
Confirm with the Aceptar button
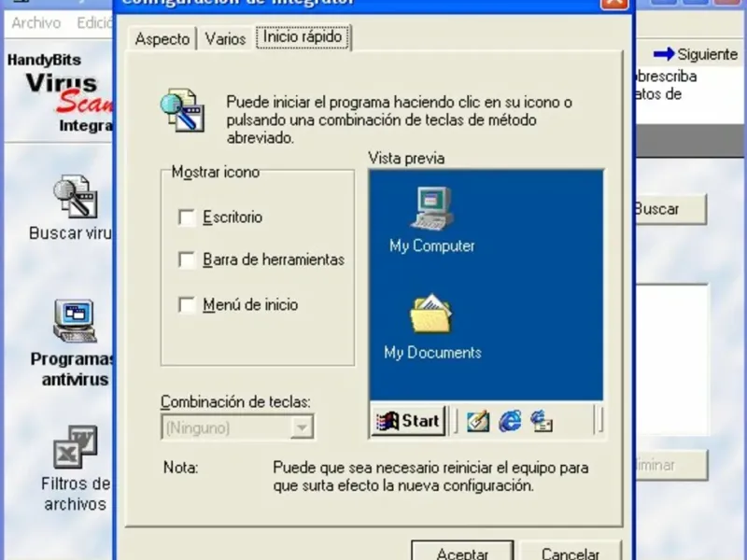point(462,553)
